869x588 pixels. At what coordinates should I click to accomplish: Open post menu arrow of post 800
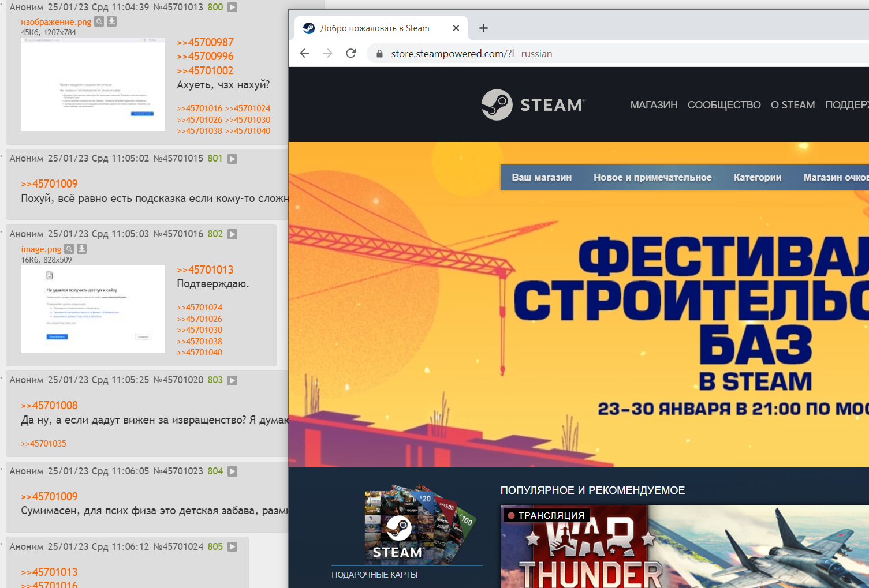point(233,8)
